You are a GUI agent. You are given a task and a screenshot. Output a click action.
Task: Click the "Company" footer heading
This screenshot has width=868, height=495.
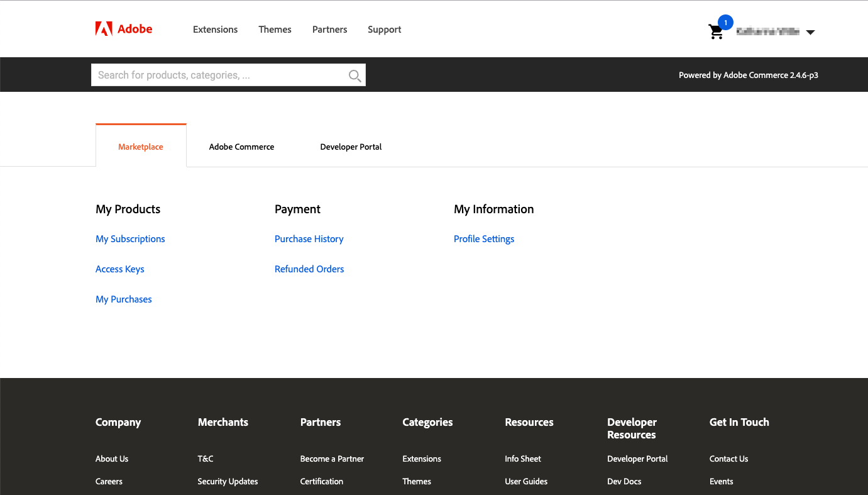(118, 422)
